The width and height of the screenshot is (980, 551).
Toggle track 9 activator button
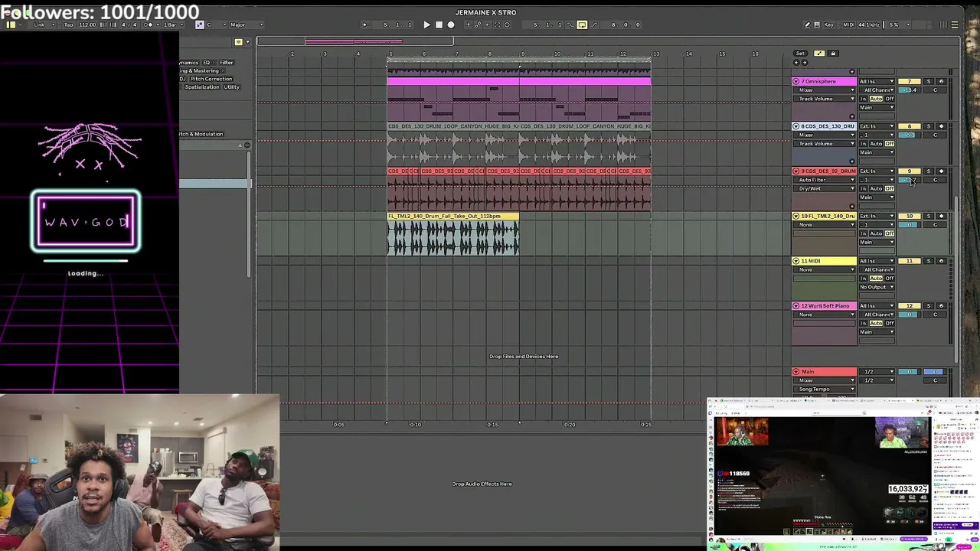[x=910, y=171]
